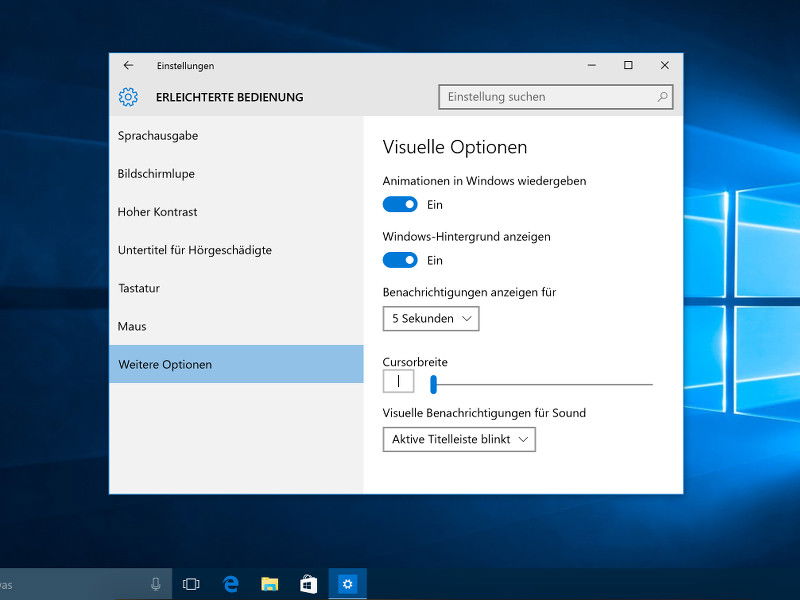Click the Visuelle Benachrichtigungen für Sound label

(484, 413)
